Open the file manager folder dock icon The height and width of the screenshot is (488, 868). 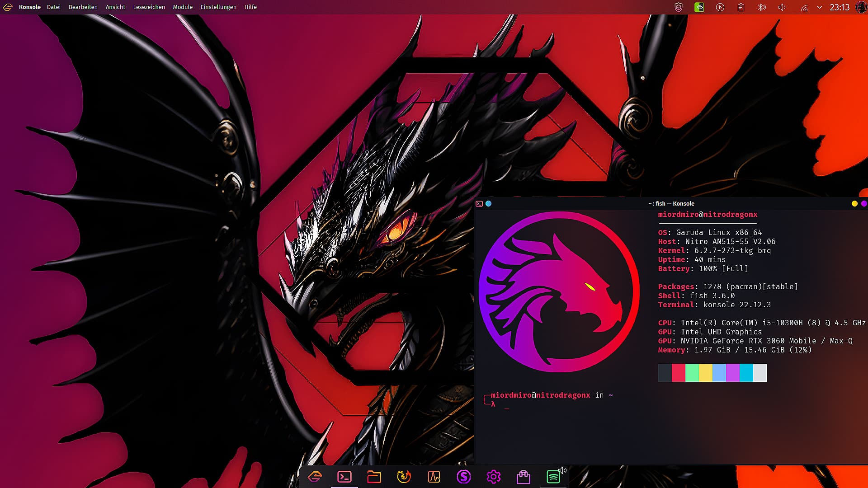coord(374,477)
